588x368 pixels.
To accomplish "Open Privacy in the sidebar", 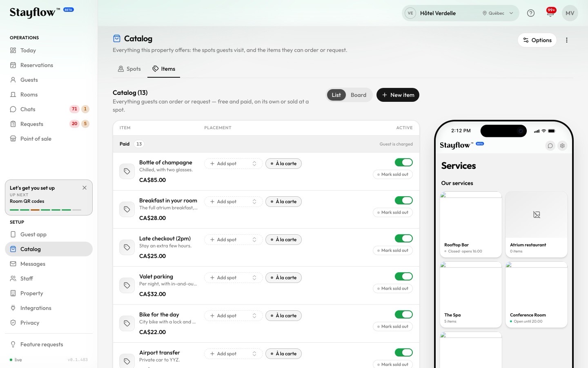I will [49, 323].
